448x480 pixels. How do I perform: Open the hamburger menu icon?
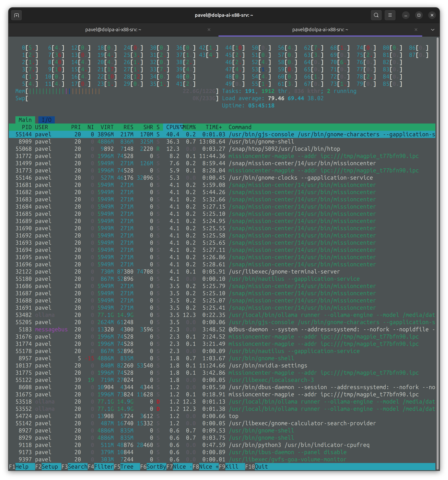(x=390, y=15)
